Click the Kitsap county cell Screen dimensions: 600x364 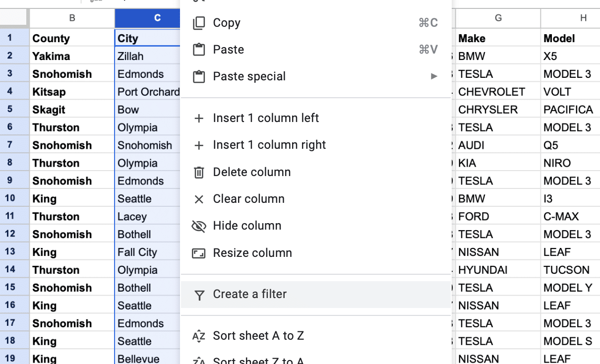[72, 92]
